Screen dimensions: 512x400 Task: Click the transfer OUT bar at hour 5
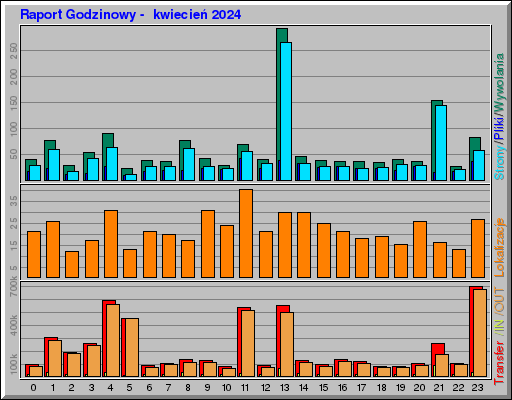pos(132,348)
